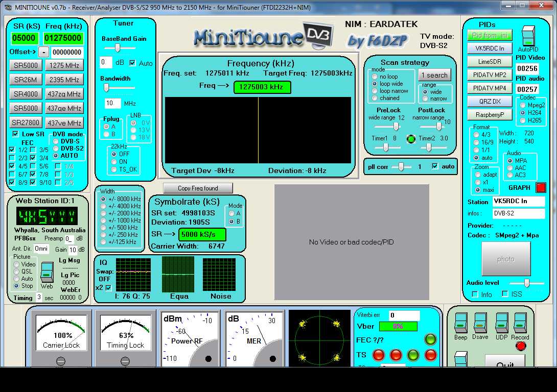Select Mpeg2 codec

523,105
